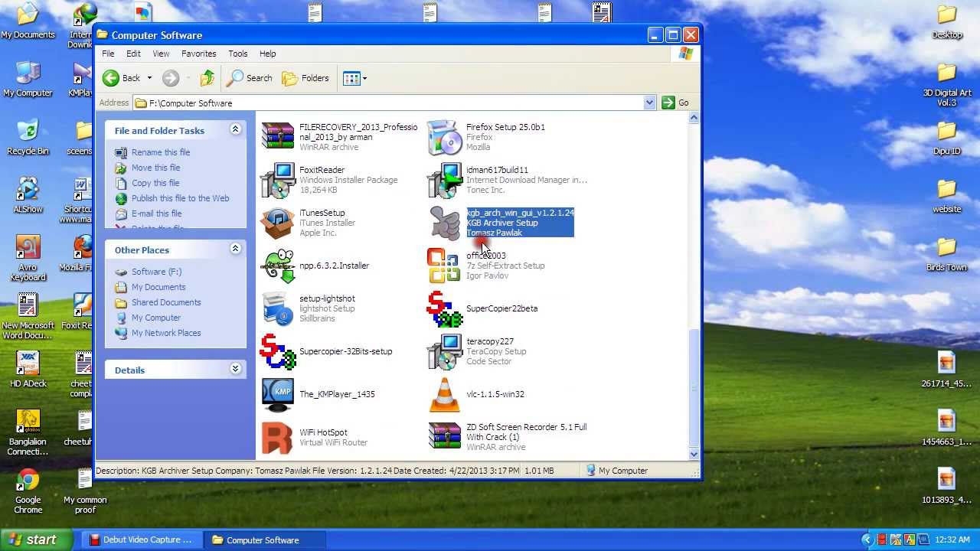
Task: Select the npp.6.3.2.Installer file icon
Action: click(x=277, y=266)
